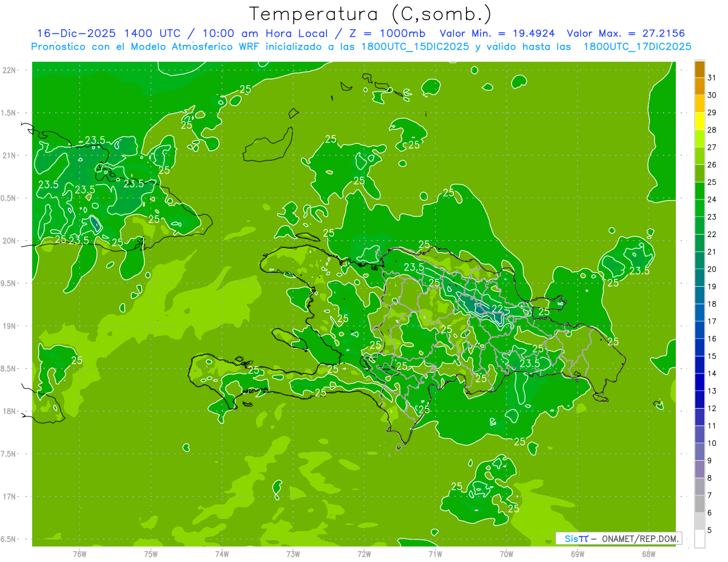Image resolution: width=728 pixels, height=562 pixels.
Task: Click the '73W' longitude axis label
Action: click(293, 554)
